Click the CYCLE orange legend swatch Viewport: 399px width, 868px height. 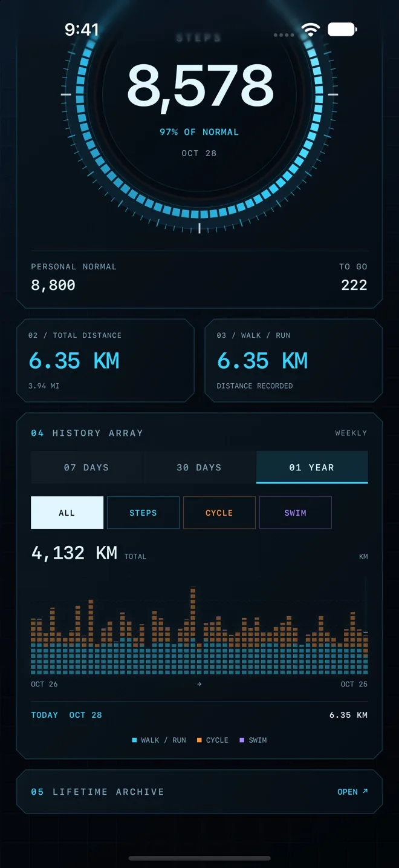pos(199,740)
